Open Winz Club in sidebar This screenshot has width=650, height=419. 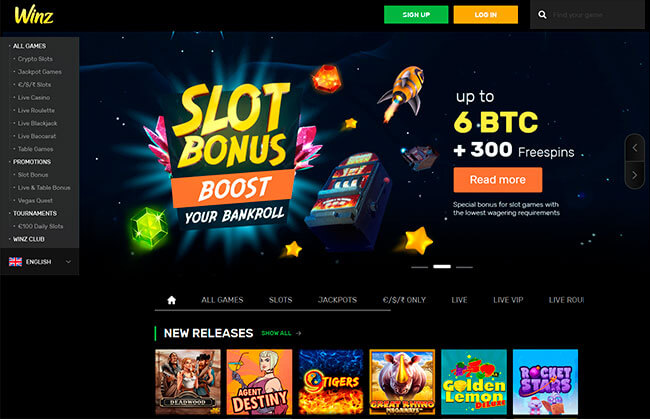tap(29, 239)
